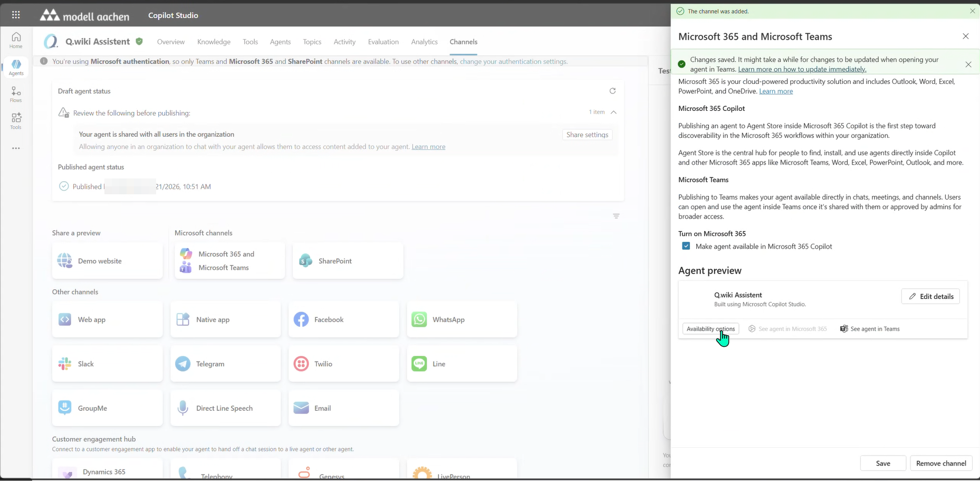Open the app launcher waffle icon
This screenshot has height=481, width=980.
(16, 15)
